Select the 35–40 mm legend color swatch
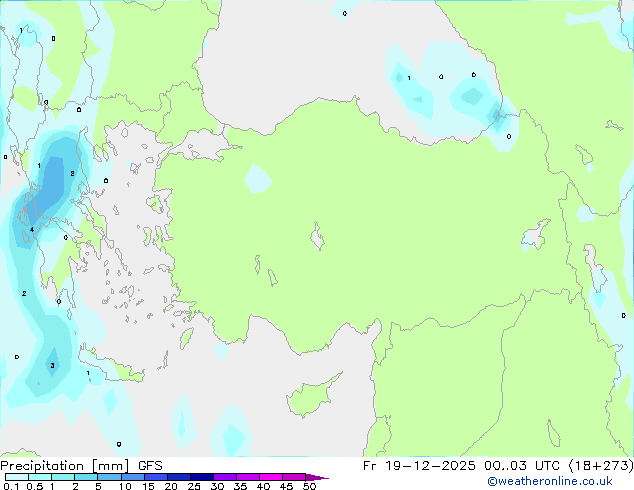 point(248,477)
